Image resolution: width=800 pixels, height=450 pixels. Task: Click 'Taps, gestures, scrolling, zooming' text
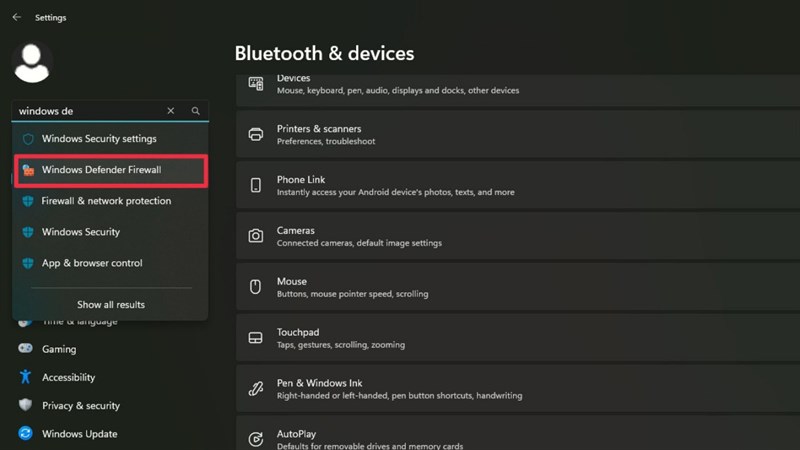click(341, 345)
